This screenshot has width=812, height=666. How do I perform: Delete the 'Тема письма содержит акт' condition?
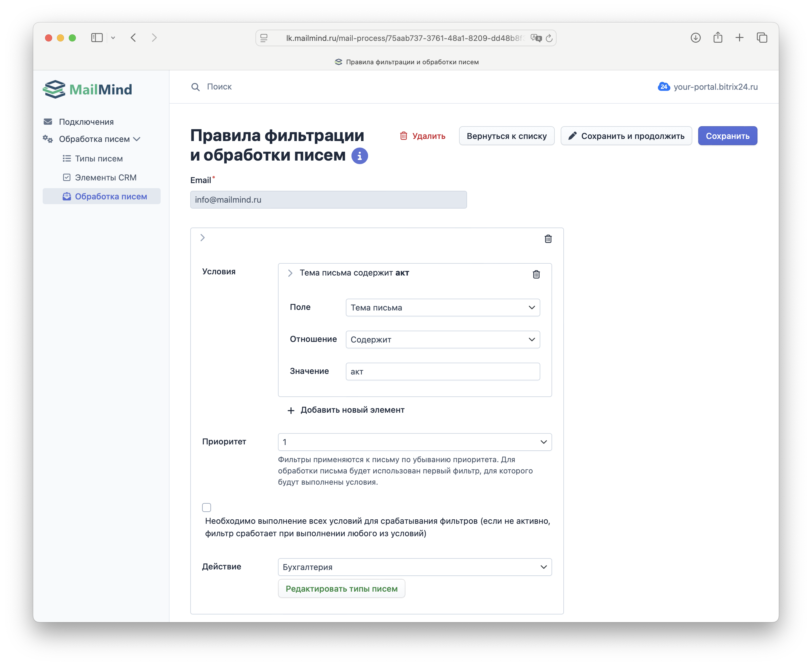coord(536,274)
